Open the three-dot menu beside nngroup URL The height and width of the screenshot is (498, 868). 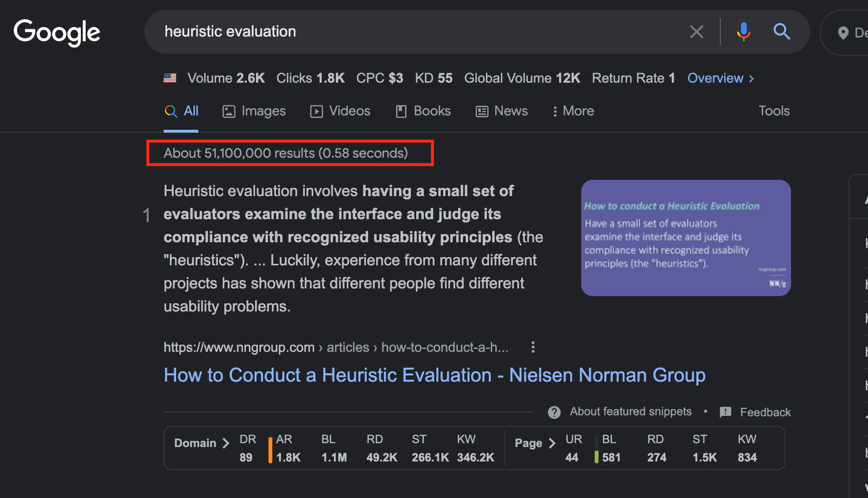(533, 347)
